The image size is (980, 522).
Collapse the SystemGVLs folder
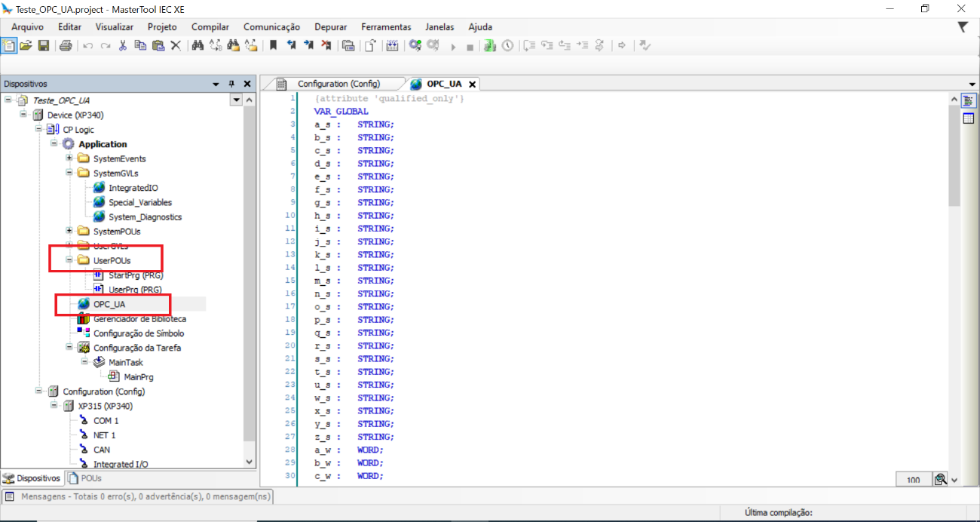(69, 173)
